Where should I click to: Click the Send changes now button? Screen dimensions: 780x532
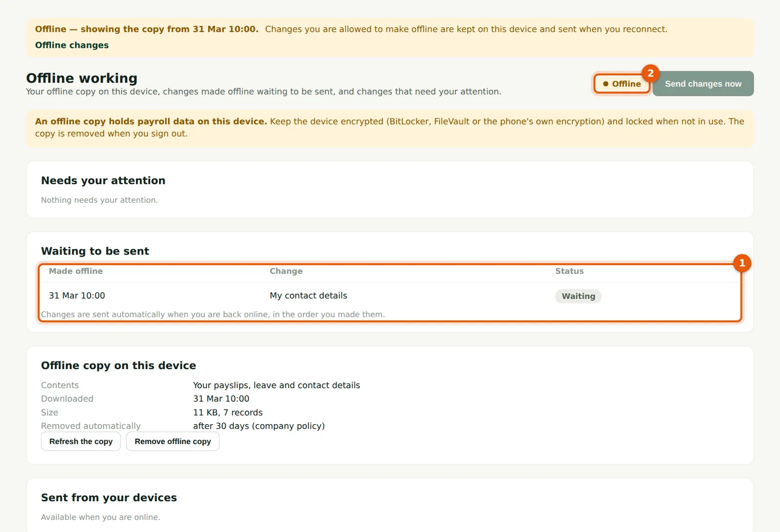click(x=703, y=84)
